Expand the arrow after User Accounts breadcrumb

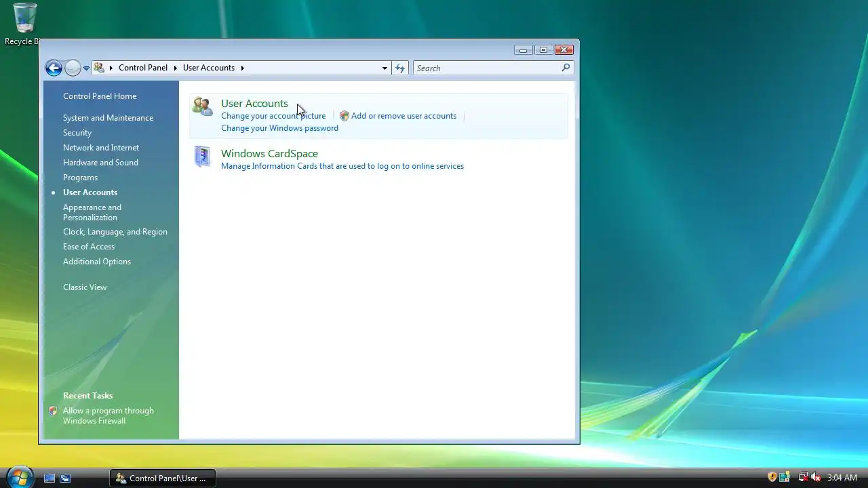point(242,68)
